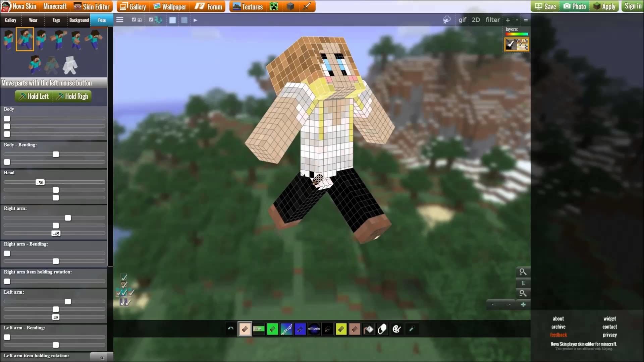Choose the line drawing tool
The height and width of the screenshot is (362, 644).
point(259,329)
